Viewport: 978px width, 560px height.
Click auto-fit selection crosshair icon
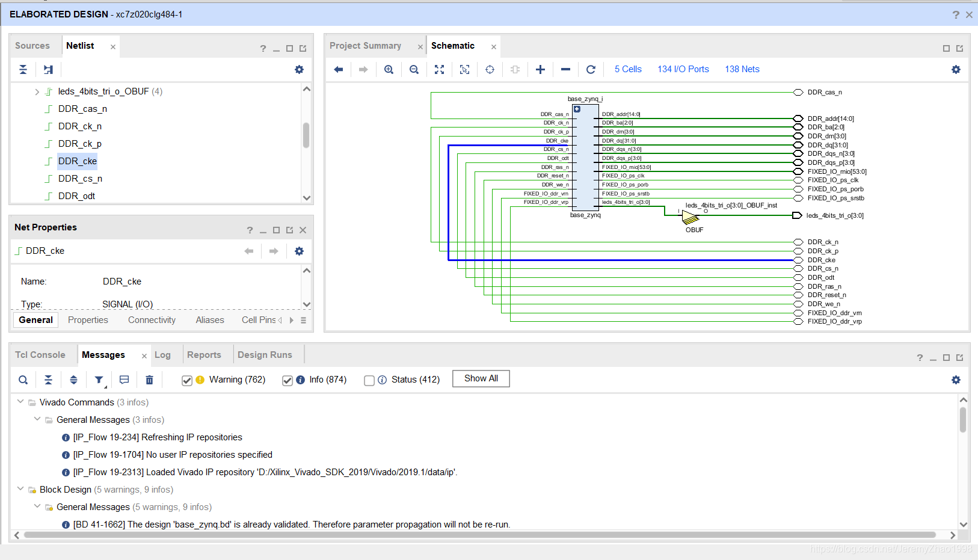490,70
